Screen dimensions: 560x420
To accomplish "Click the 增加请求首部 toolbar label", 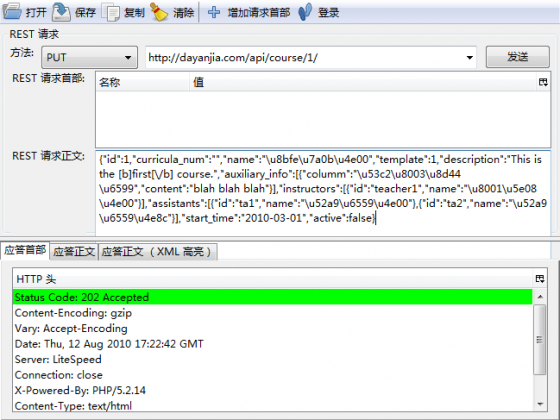I will click(x=259, y=13).
